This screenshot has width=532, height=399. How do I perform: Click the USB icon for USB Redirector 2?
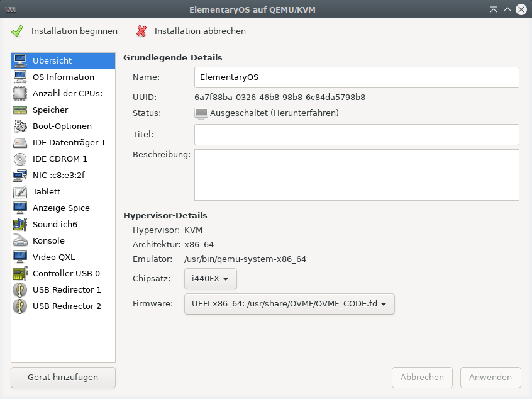(x=19, y=306)
